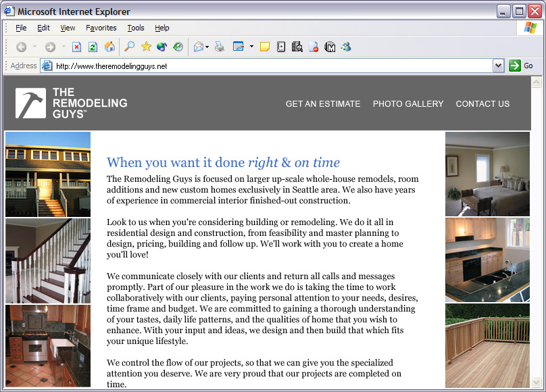Open the Search magnifier in toolbar
This screenshot has width=546, height=392.
point(129,47)
